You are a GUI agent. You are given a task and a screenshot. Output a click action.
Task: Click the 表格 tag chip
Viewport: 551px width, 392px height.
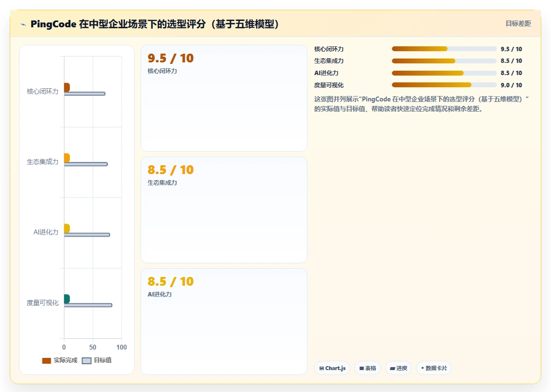click(x=367, y=368)
